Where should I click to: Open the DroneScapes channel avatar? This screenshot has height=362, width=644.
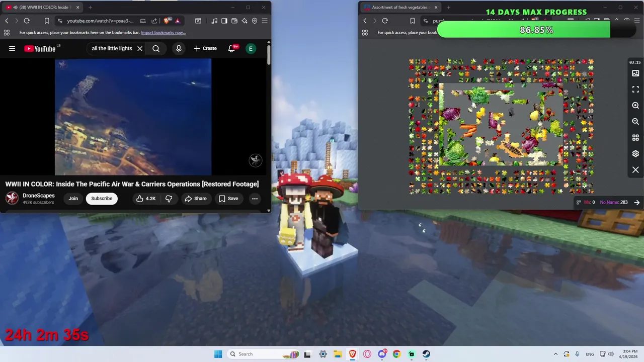(x=12, y=198)
